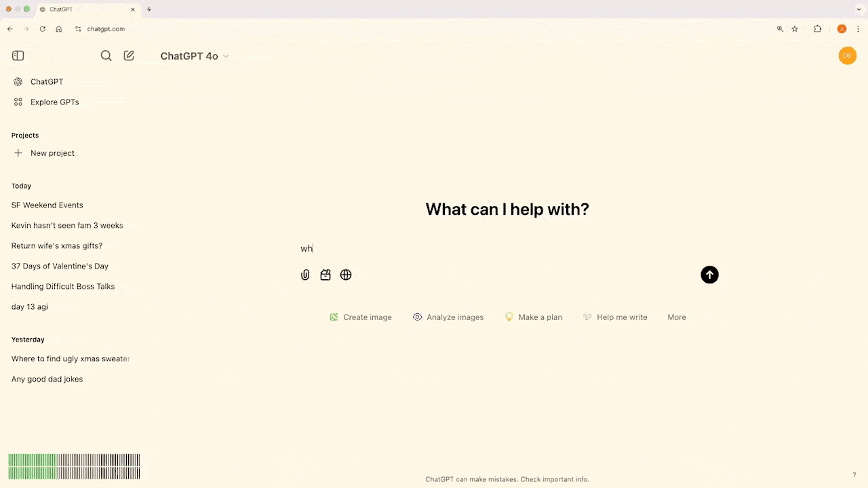The image size is (868, 488).
Task: Open the DE profile avatar menu
Action: point(847,56)
